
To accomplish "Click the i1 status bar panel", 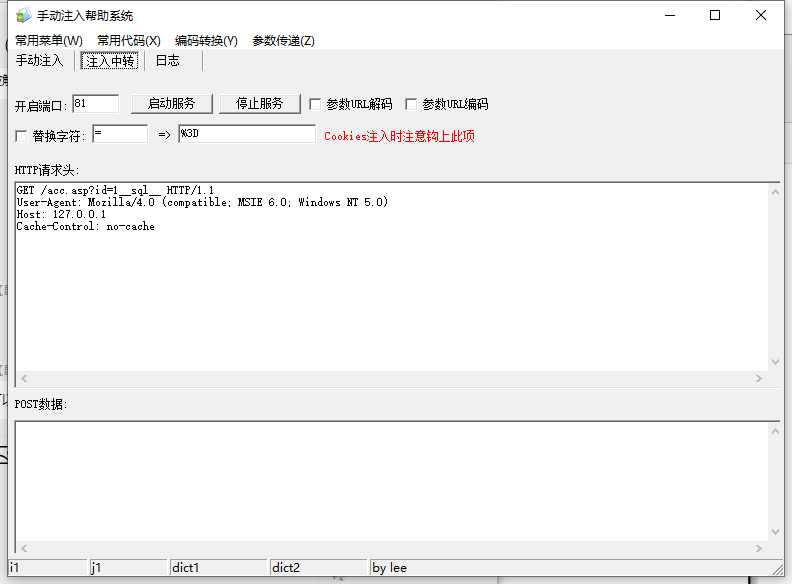I will pyautogui.click(x=48, y=568).
